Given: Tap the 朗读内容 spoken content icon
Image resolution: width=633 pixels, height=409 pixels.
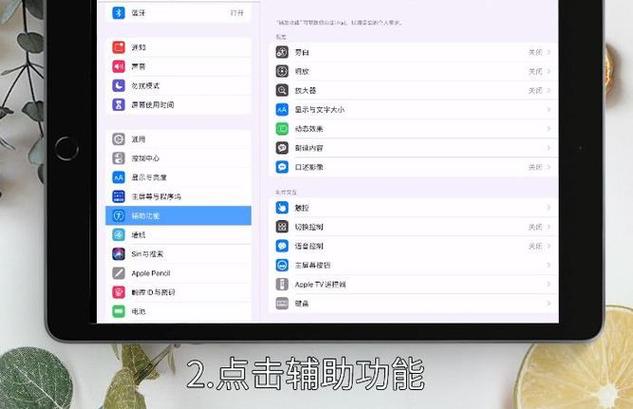Looking at the screenshot, I should point(282,148).
